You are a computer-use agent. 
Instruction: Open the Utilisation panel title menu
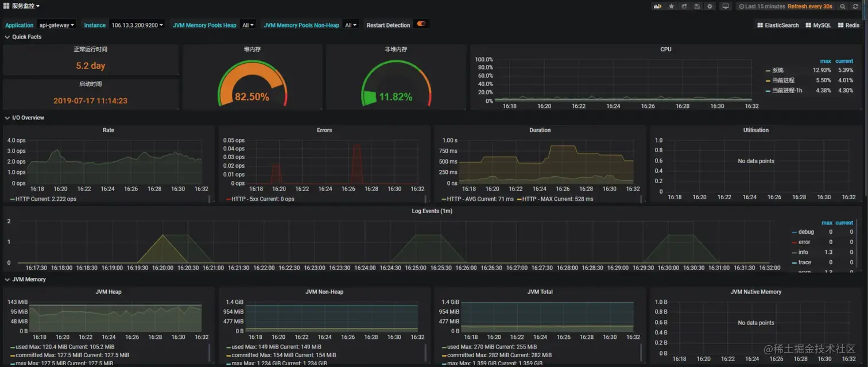click(756, 130)
